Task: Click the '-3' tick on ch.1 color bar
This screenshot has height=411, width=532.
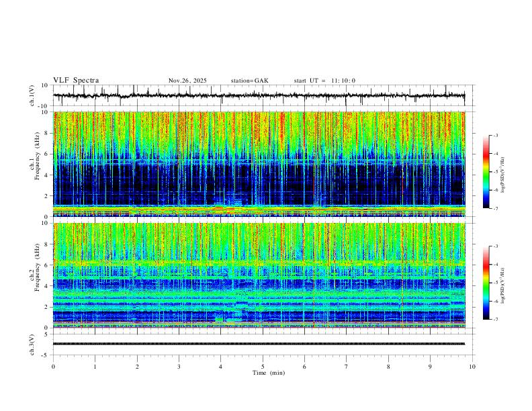Action: coord(496,135)
